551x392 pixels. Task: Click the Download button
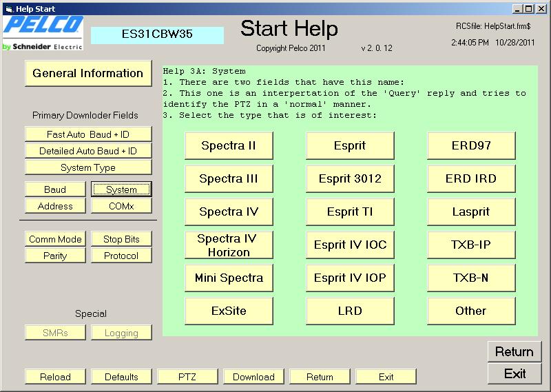[253, 377]
